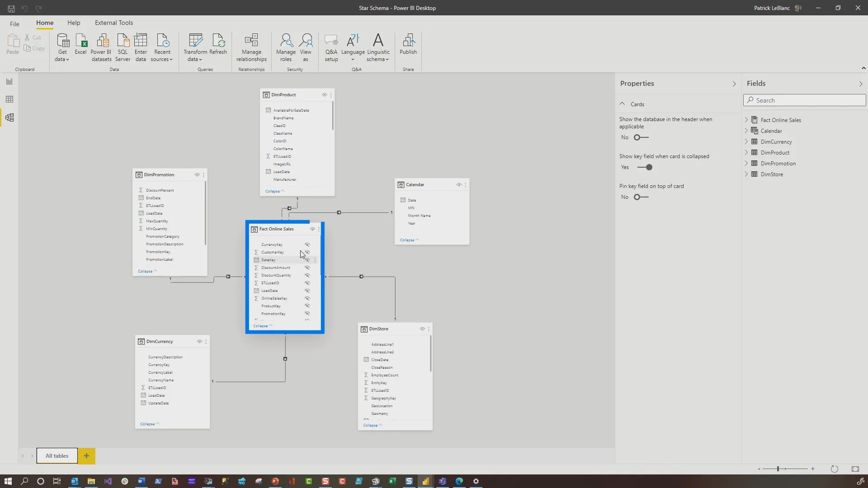Collapse the DimStore card
Image resolution: width=868 pixels, height=488 pixels.
373,425
